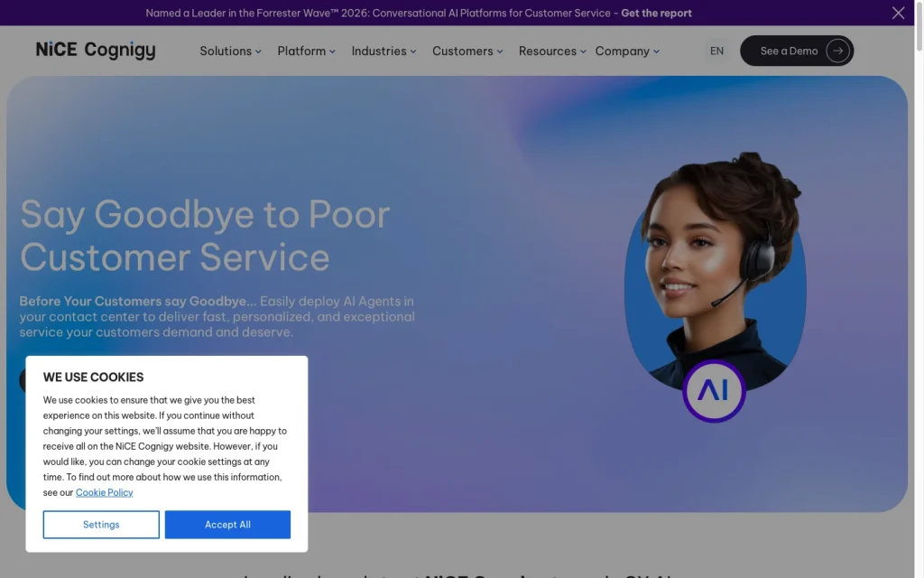Switch language using the EN selector
This screenshot has height=578, width=924.
(716, 51)
